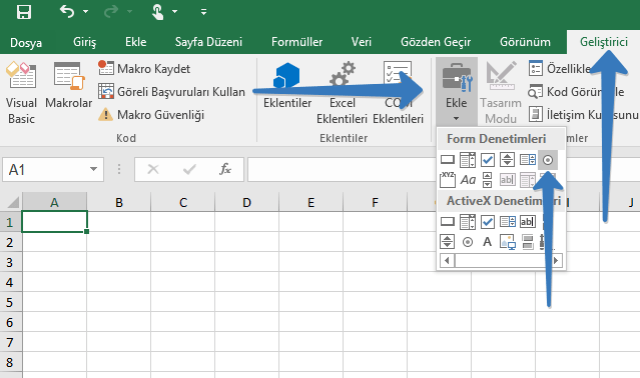Insert ActiveX Check Box
The height and width of the screenshot is (378, 640).
point(487,222)
